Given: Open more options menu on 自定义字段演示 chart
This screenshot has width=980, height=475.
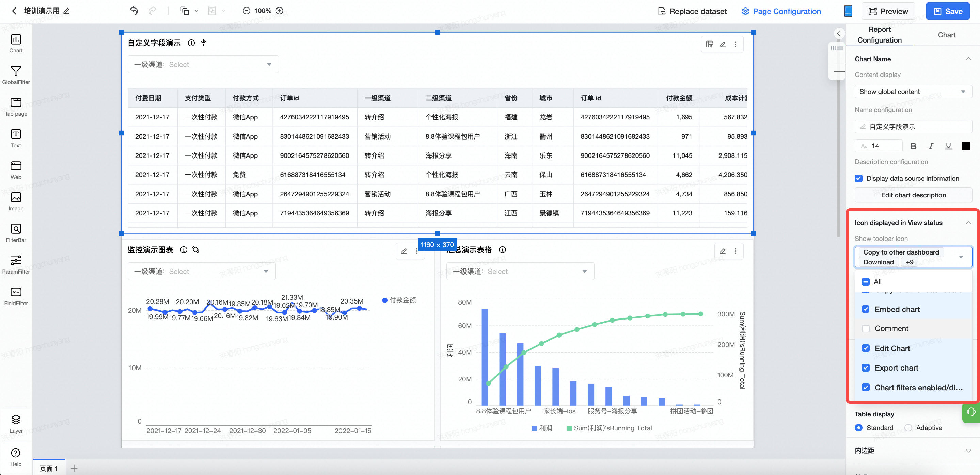Looking at the screenshot, I should [x=736, y=44].
